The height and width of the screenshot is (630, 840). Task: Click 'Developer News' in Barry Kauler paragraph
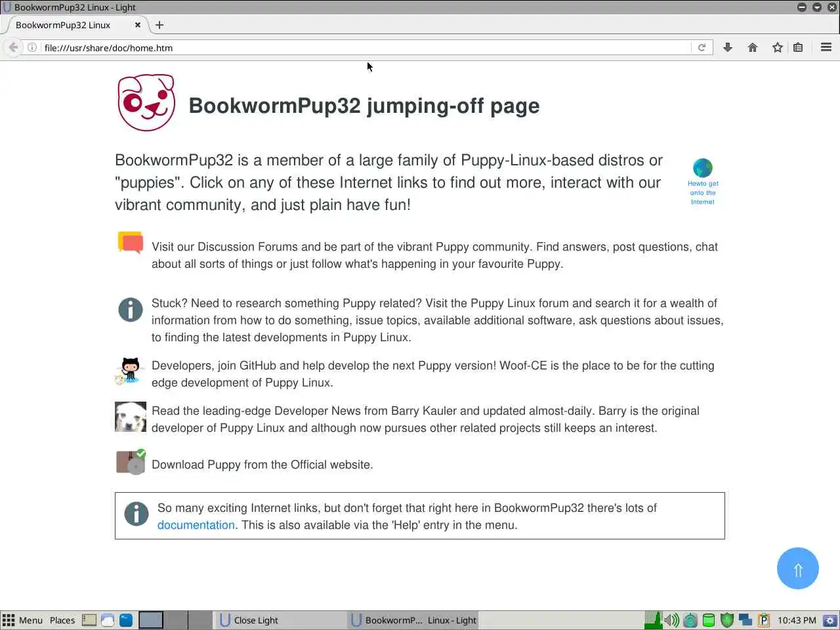(318, 411)
